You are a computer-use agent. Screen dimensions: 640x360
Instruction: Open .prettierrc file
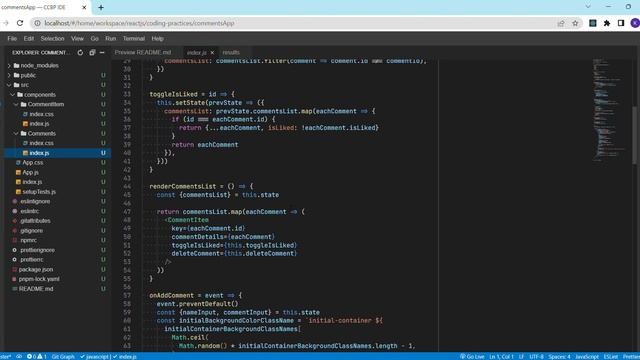point(31,260)
